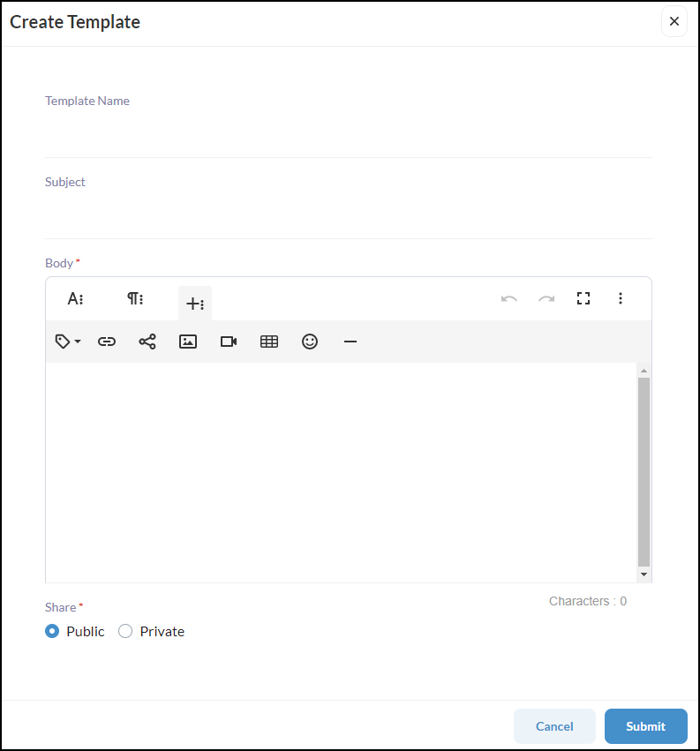Insert a horizontal line
The width and height of the screenshot is (700, 751).
350,342
